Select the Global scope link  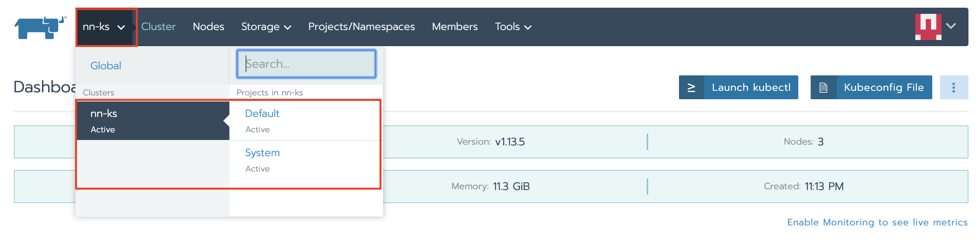click(106, 66)
